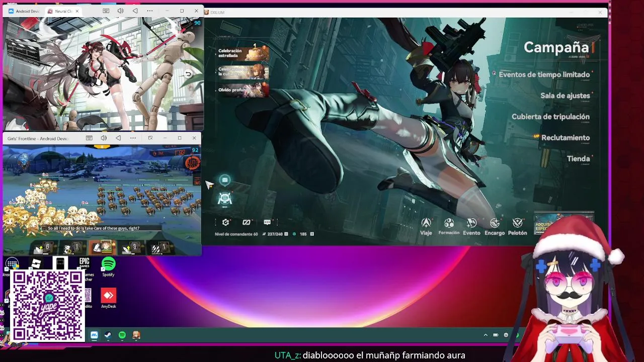Image resolution: width=644 pixels, height=362 pixels.
Task: Open the Viaje icon
Action: [x=426, y=226]
